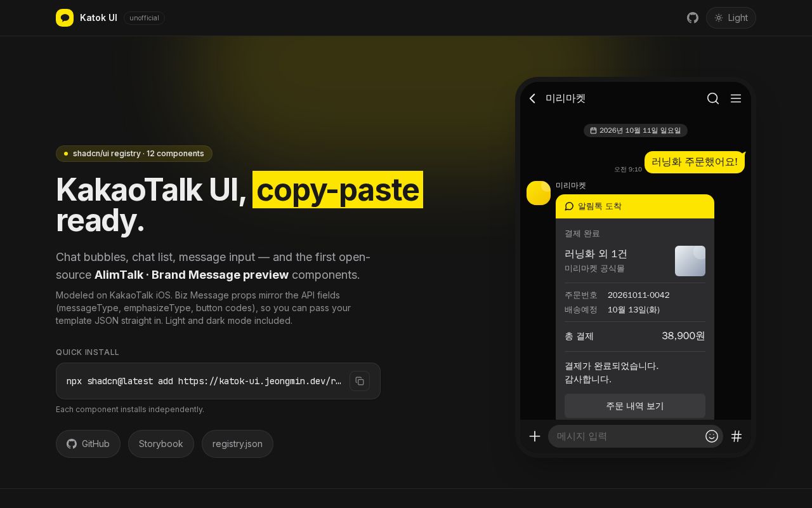Go back using the chat back arrow
Image resolution: width=812 pixels, height=508 pixels.
533,98
